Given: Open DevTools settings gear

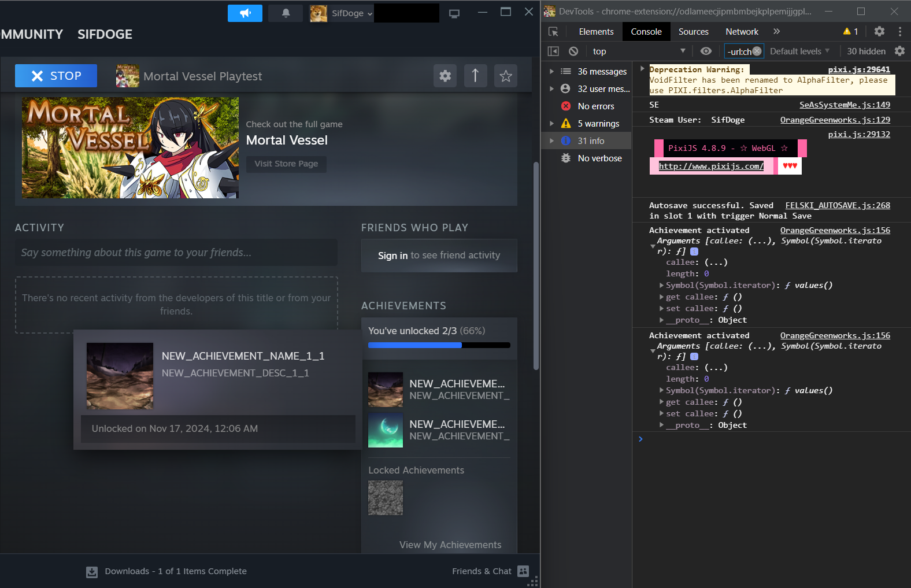Looking at the screenshot, I should (879, 32).
